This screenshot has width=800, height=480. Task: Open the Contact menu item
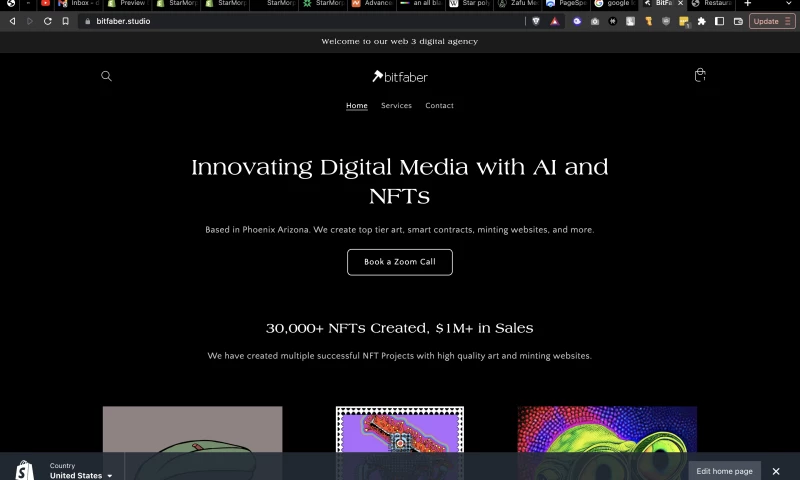(x=439, y=106)
